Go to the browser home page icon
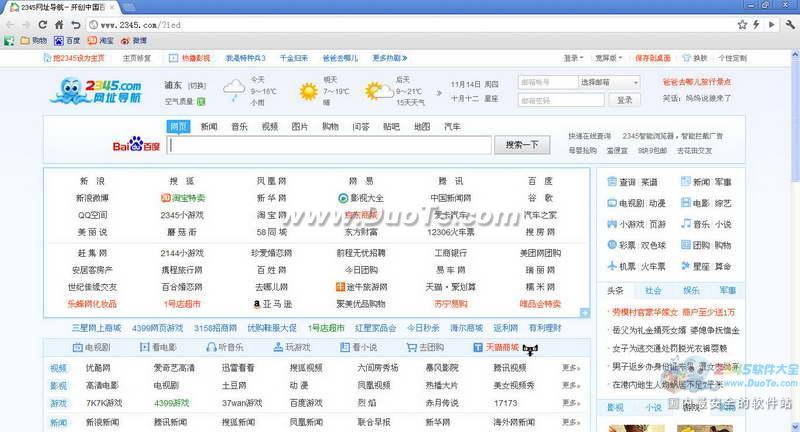Viewport: 800px width, 432px height. click(59, 24)
